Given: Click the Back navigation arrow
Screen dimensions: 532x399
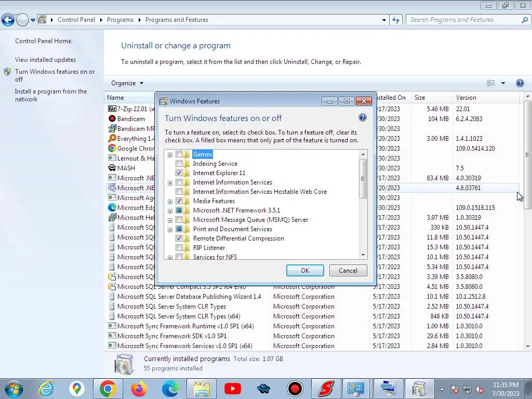Looking at the screenshot, I should tap(8, 20).
